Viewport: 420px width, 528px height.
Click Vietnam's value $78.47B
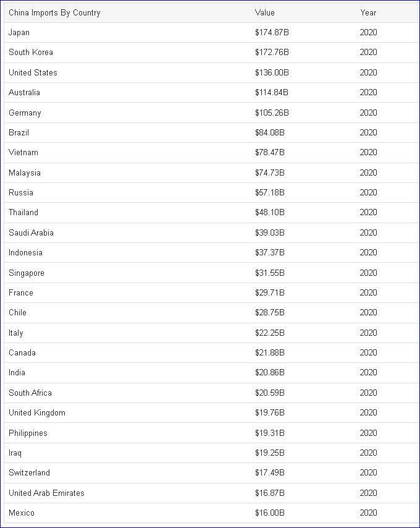click(270, 152)
